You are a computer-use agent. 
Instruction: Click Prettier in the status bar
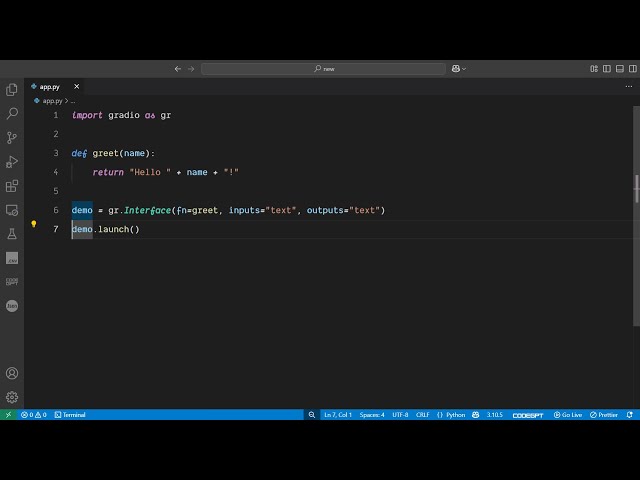604,415
